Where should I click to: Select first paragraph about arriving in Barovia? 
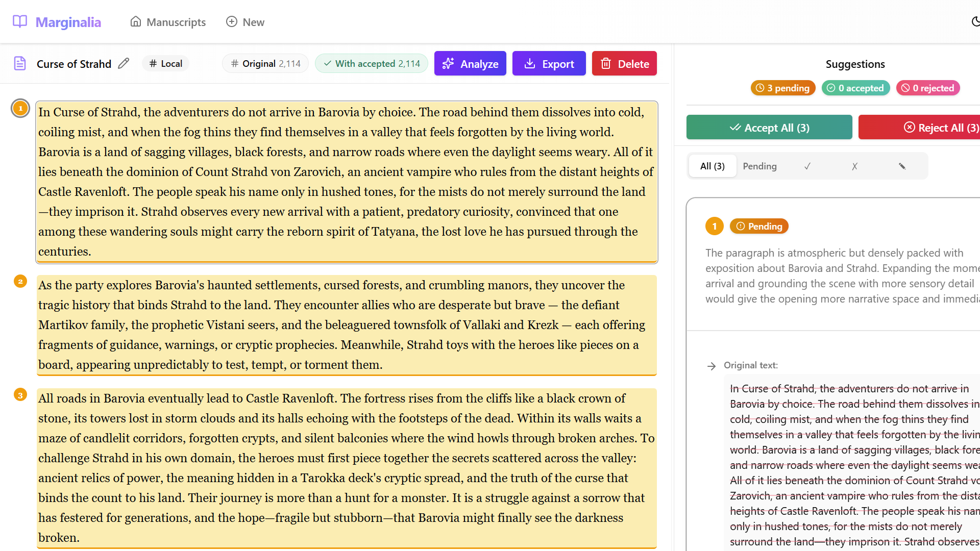[x=347, y=182]
